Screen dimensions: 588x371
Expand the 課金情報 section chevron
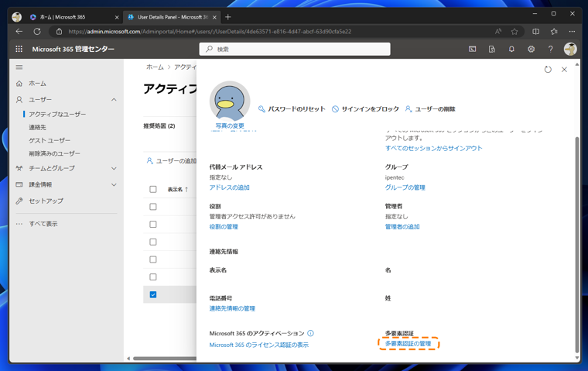pyautogui.click(x=114, y=185)
